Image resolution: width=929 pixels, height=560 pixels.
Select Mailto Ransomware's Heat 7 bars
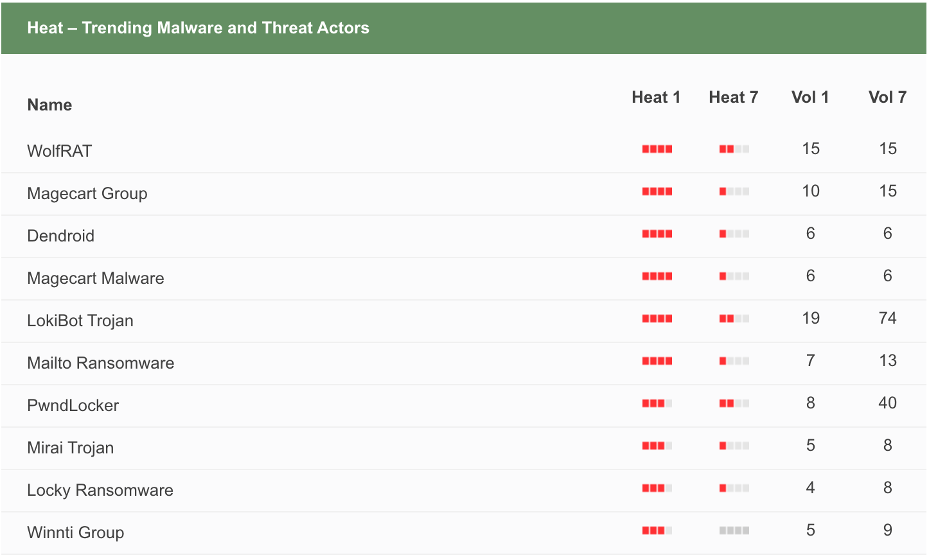734,361
